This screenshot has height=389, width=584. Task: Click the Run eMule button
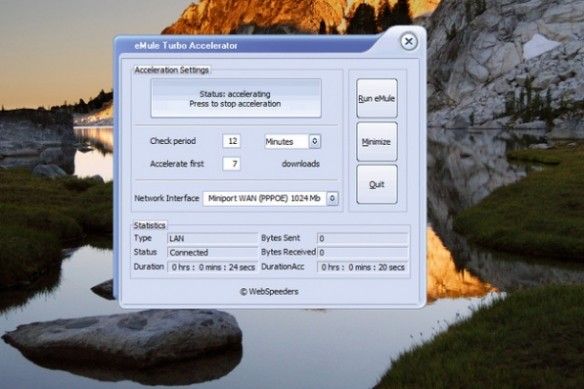point(377,98)
